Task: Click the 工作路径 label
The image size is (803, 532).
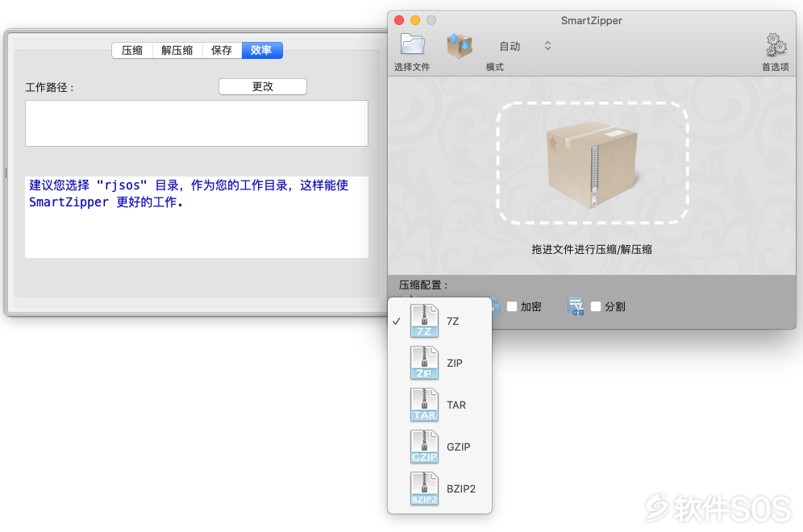Action: [50, 88]
